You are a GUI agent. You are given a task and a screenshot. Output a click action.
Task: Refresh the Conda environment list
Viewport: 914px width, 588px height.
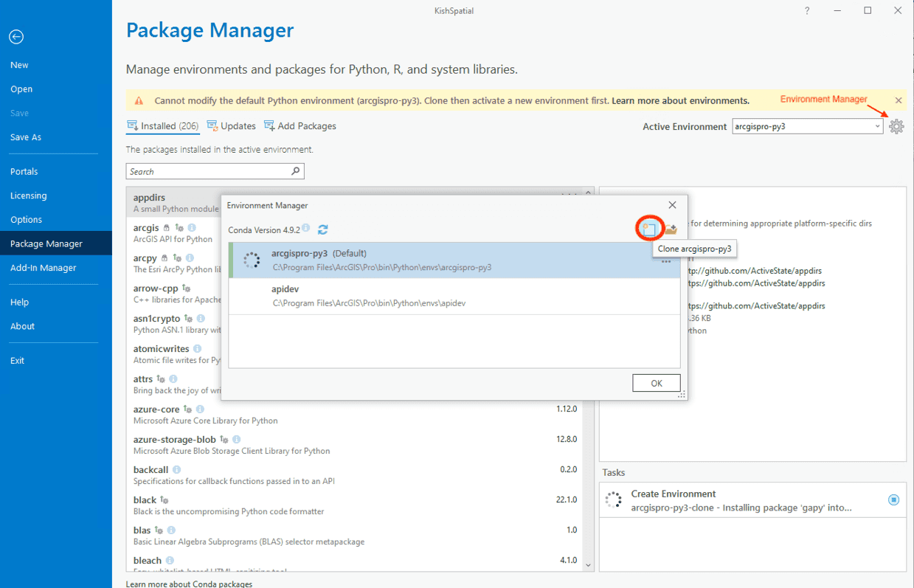[x=322, y=230]
